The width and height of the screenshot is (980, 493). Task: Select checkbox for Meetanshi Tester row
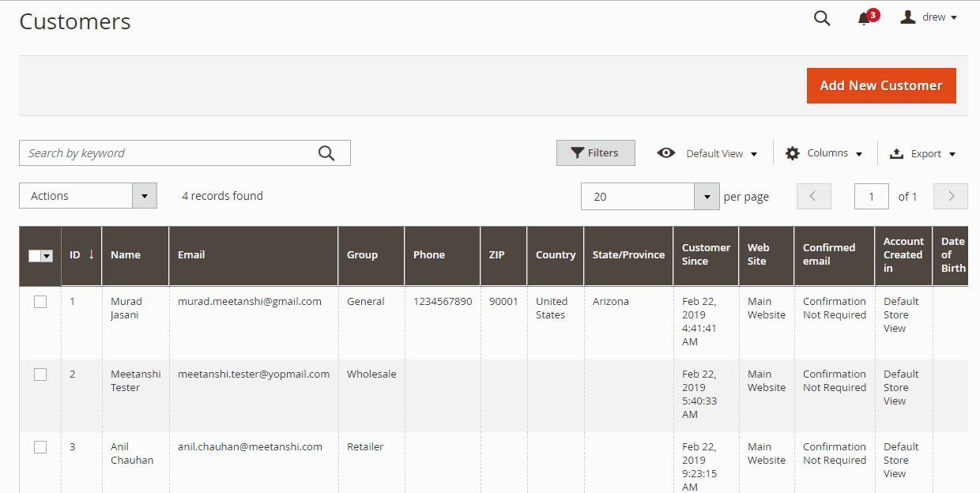pyautogui.click(x=40, y=374)
